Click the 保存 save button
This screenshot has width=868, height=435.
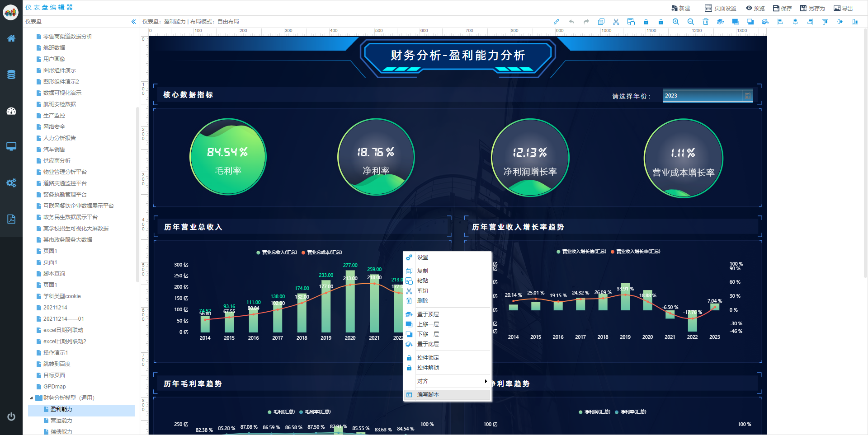(x=783, y=8)
